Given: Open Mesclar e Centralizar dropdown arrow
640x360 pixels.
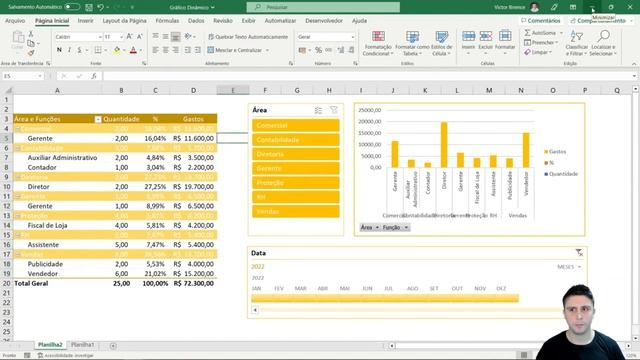Looking at the screenshot, I should coord(267,50).
